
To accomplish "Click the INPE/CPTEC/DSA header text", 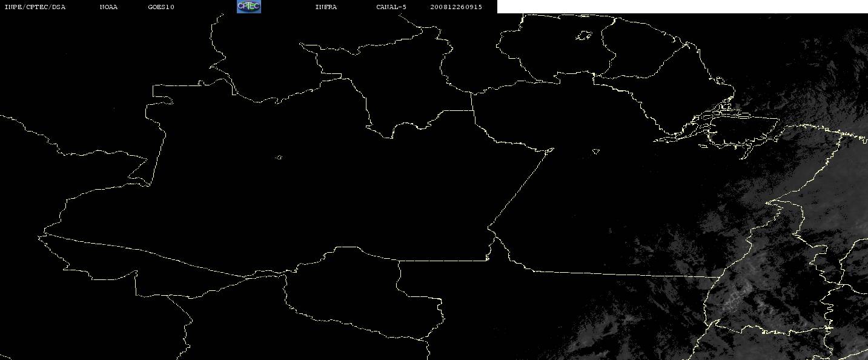I will click(x=35, y=7).
